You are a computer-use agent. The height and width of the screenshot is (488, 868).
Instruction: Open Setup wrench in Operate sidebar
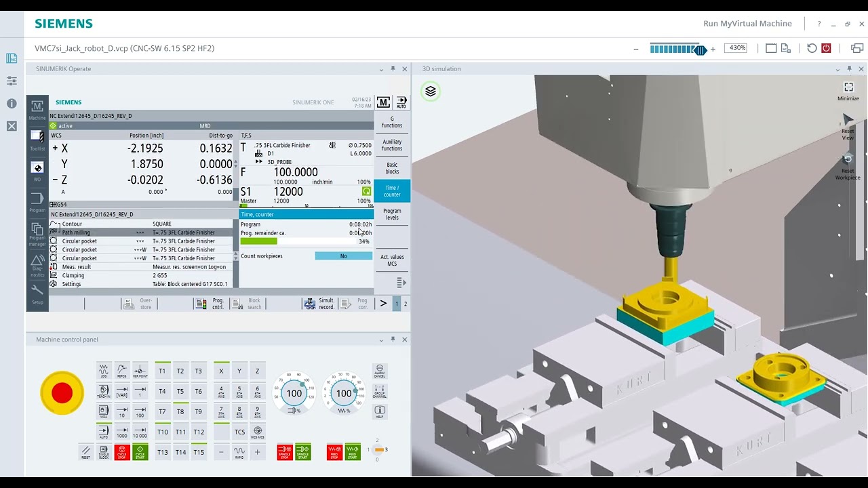coord(37,293)
